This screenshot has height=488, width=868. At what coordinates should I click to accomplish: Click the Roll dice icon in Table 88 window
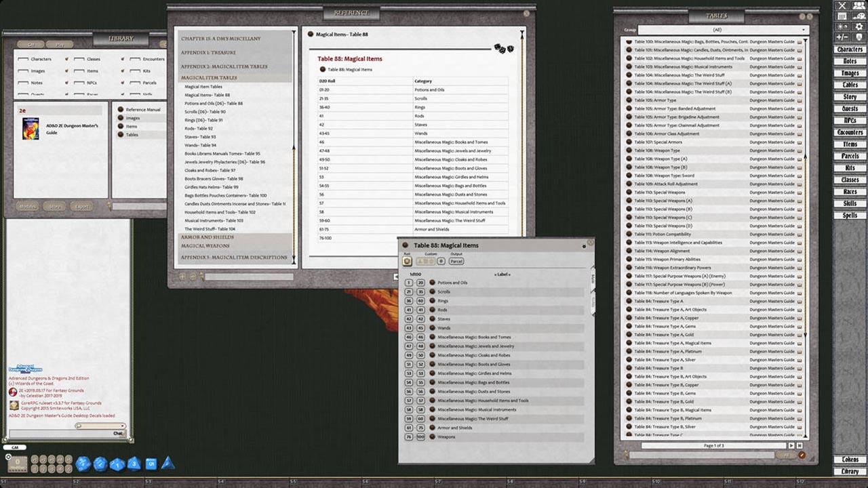pos(407,261)
